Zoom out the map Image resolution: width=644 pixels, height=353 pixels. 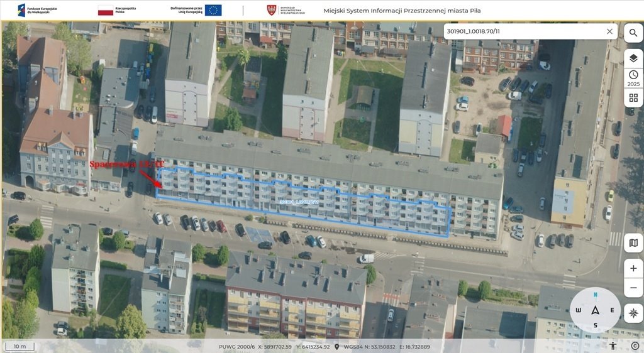tap(633, 288)
